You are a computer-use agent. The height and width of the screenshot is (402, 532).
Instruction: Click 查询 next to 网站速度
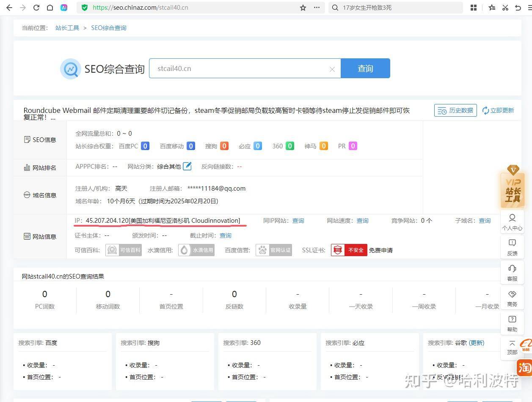pyautogui.click(x=362, y=221)
